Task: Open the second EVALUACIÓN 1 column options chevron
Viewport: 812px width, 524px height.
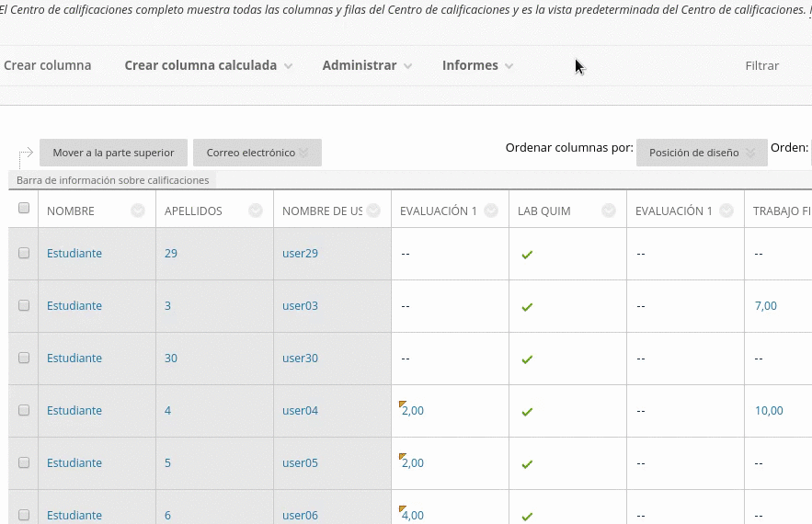Action: 726,211
